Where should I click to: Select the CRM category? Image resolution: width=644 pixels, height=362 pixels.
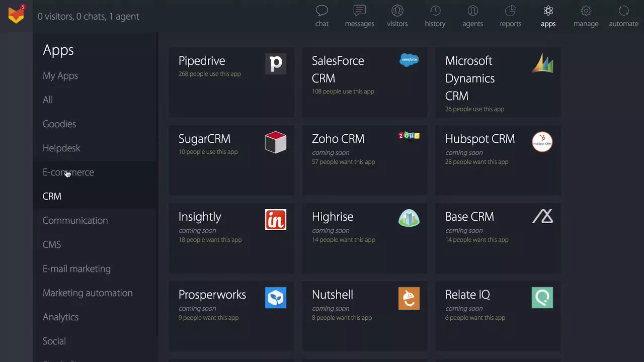click(x=52, y=196)
